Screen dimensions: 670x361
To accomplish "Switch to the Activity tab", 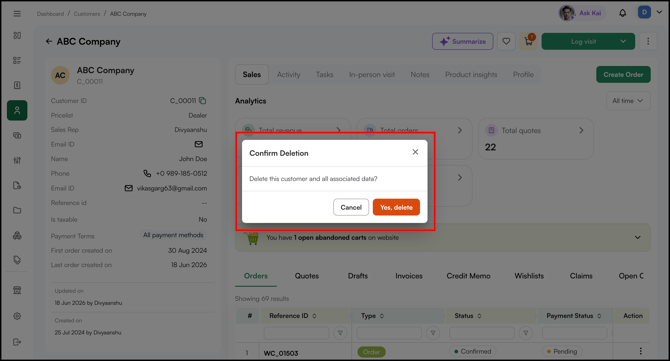I will pyautogui.click(x=288, y=74).
